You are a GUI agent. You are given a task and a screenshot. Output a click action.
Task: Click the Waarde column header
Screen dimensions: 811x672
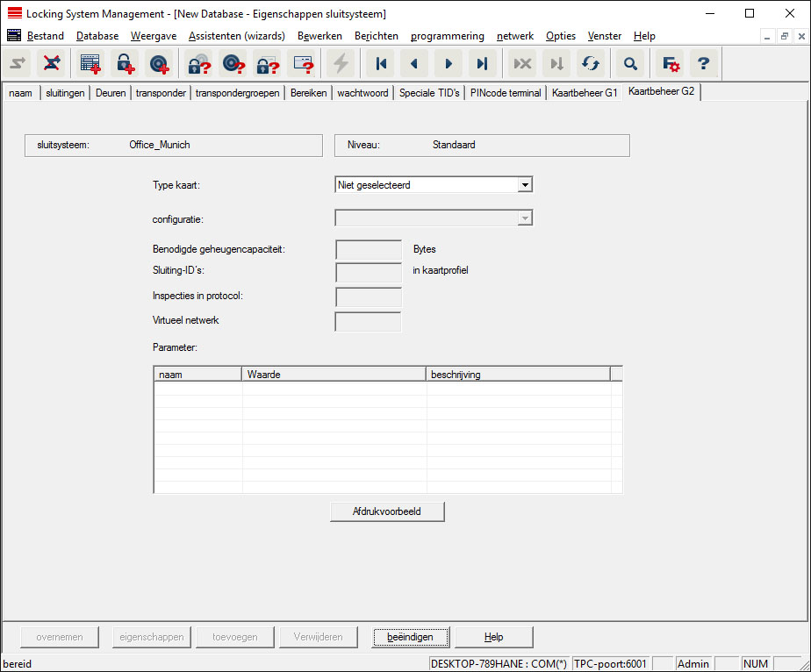(x=334, y=375)
